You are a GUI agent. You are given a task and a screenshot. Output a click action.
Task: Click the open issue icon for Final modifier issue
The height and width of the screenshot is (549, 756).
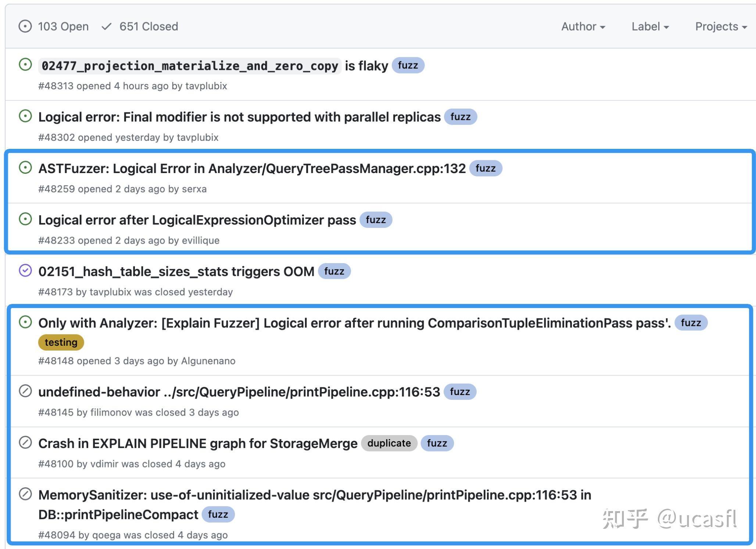[x=25, y=117]
